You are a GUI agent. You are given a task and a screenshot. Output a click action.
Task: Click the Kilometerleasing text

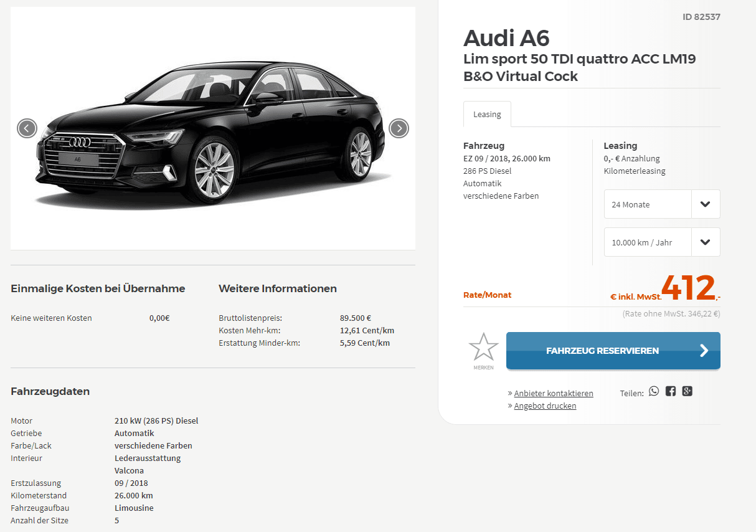[x=635, y=171]
